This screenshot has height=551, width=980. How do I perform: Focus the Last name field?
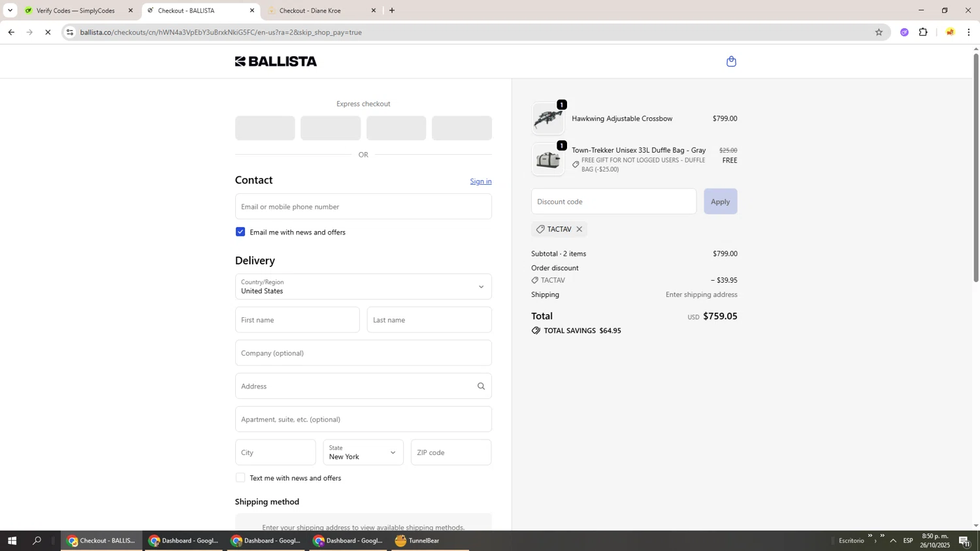point(429,320)
